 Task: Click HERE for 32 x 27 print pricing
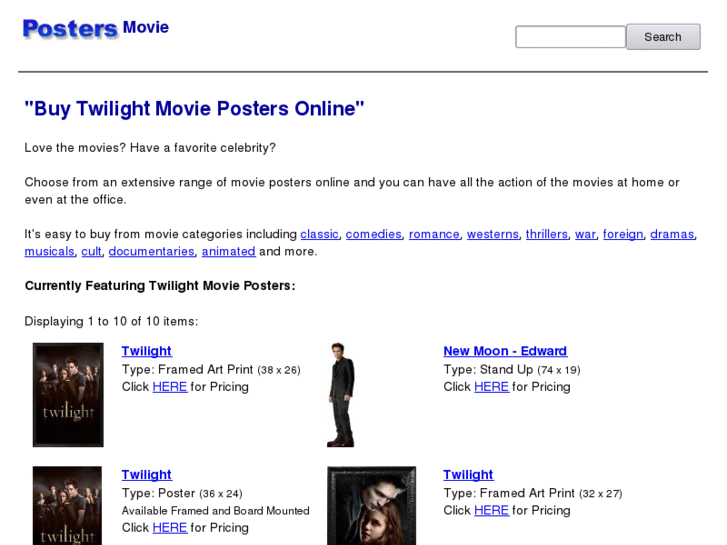491,511
